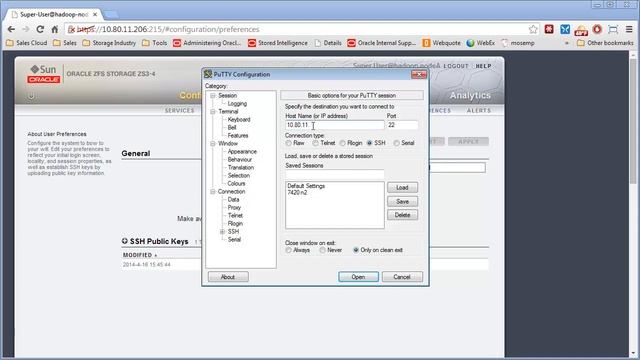Click the Port input field
Viewport: 640px width, 360px height.
coord(402,125)
